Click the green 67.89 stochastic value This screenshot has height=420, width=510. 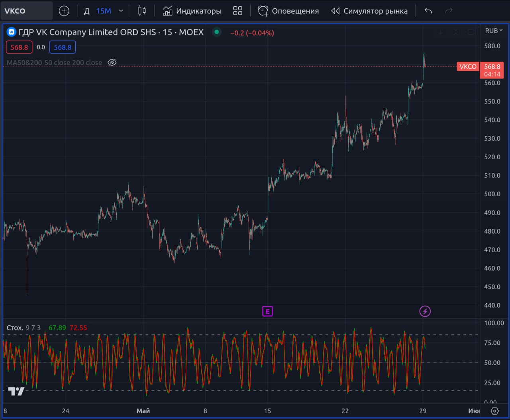(57, 328)
